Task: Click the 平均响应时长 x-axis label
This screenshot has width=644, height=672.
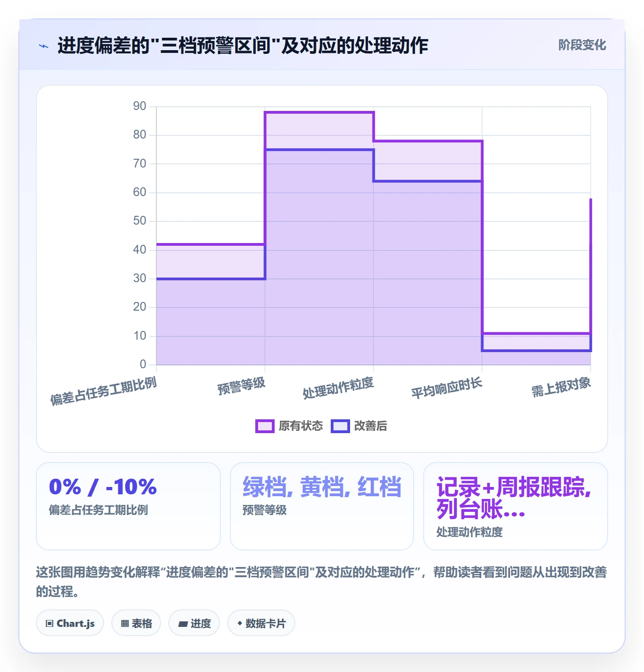Action: click(x=447, y=388)
